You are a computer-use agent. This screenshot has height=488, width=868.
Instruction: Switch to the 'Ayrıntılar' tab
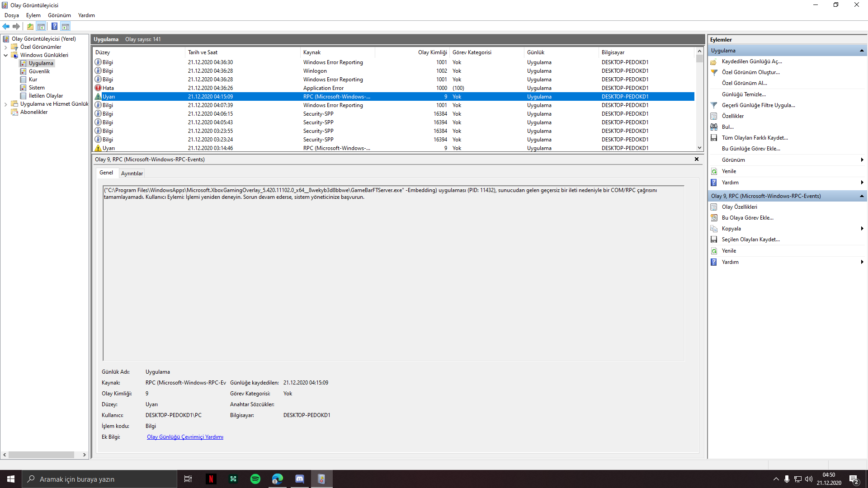132,174
